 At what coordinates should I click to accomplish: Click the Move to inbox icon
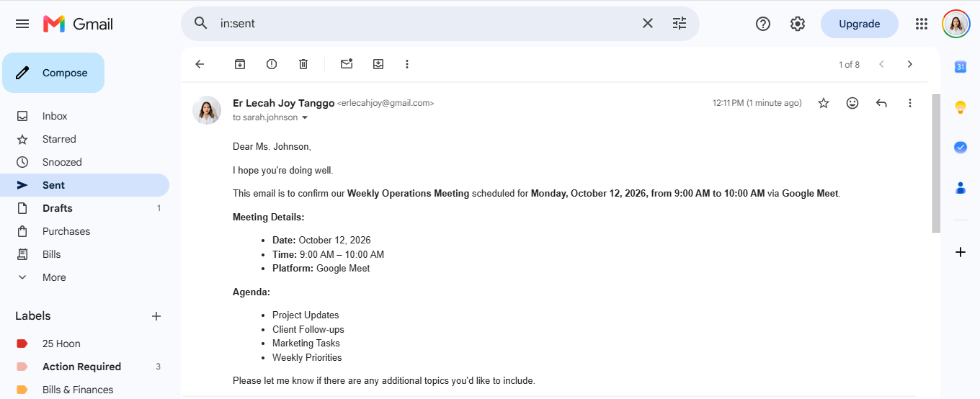click(x=378, y=64)
